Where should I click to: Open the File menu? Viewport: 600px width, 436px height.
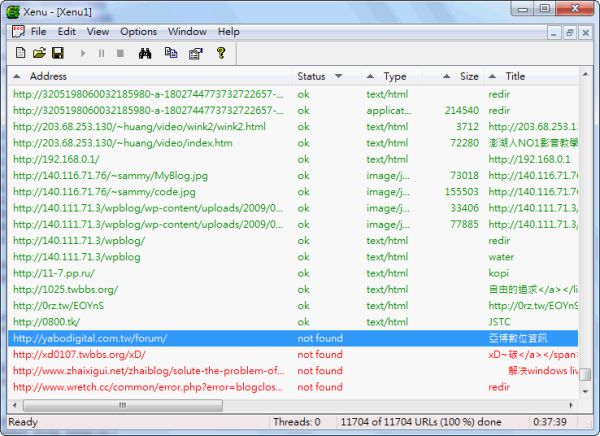pyautogui.click(x=38, y=32)
